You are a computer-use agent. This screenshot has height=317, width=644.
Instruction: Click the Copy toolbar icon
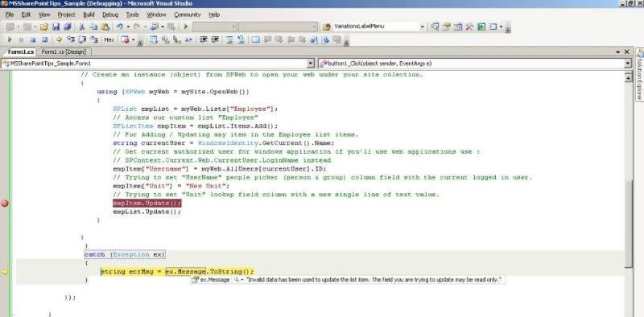click(93, 27)
